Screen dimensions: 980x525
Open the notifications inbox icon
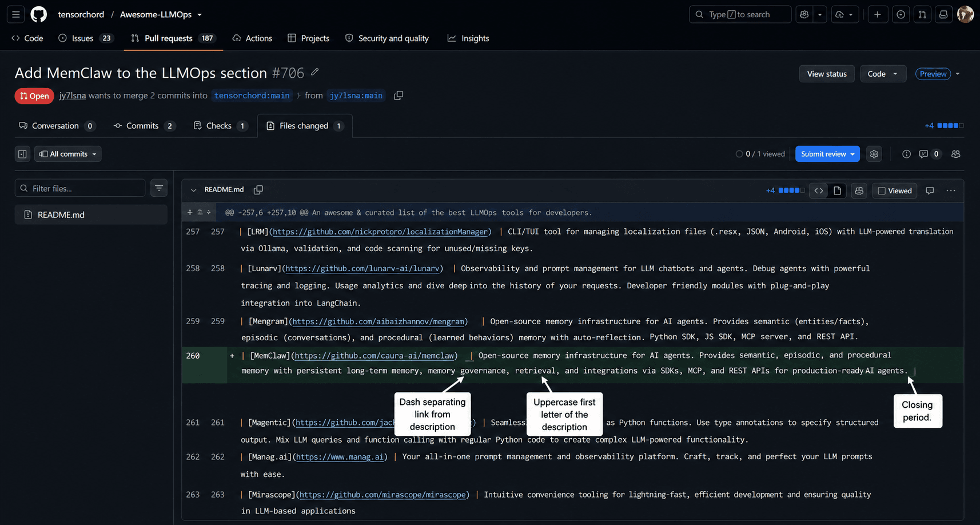tap(943, 14)
